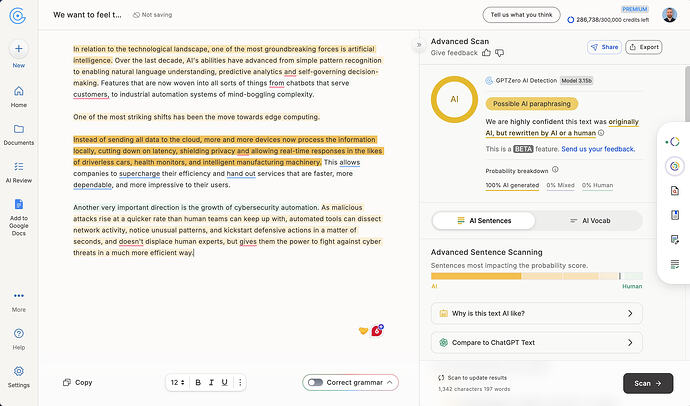Open AI Review from sidebar

click(x=18, y=166)
